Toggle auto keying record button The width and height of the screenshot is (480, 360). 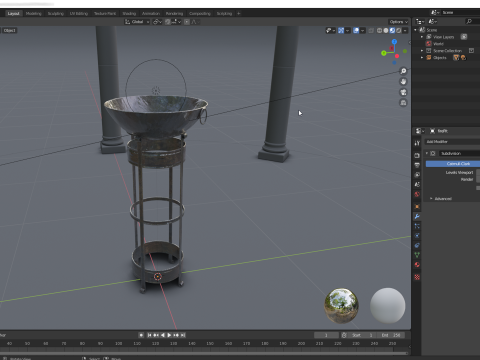141,335
